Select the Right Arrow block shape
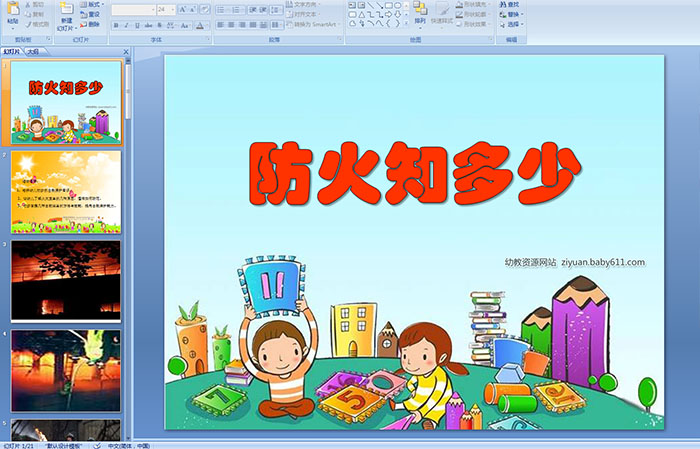 click(x=389, y=15)
